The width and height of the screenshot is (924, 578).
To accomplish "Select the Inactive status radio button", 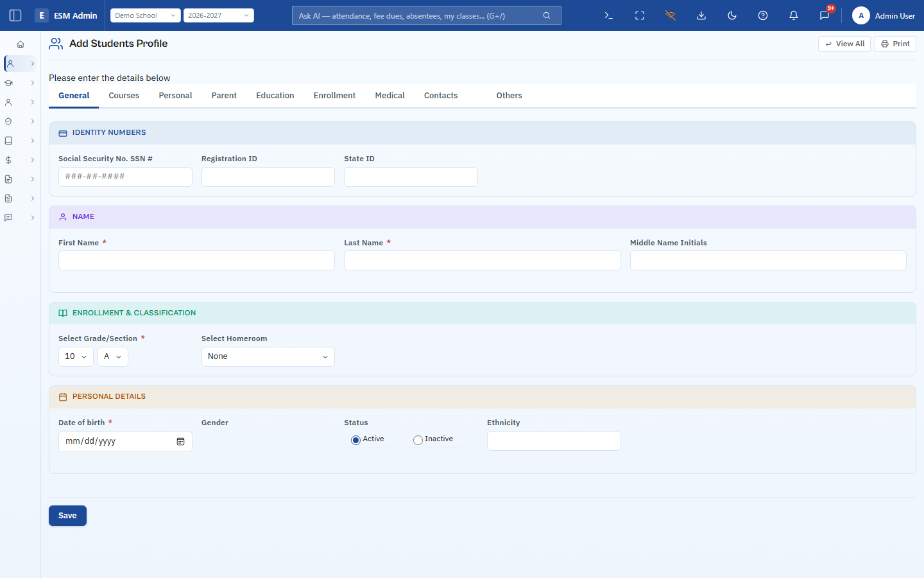I will click(418, 440).
